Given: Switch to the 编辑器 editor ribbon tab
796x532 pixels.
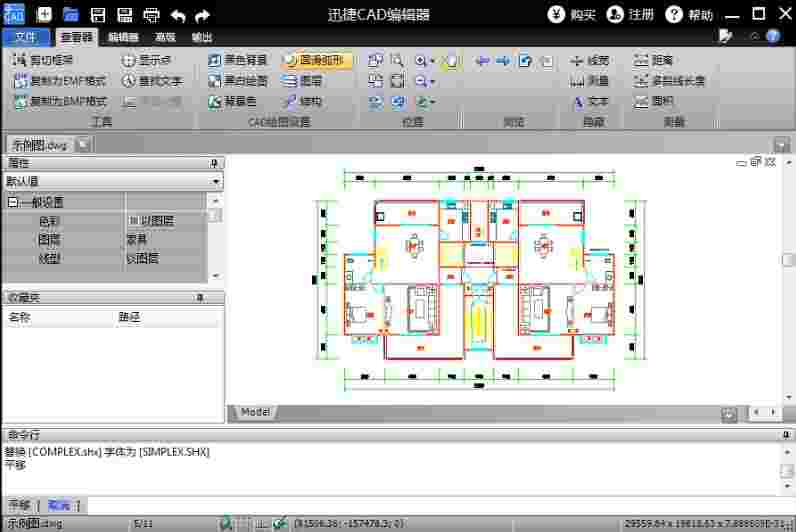Looking at the screenshot, I should (x=123, y=37).
